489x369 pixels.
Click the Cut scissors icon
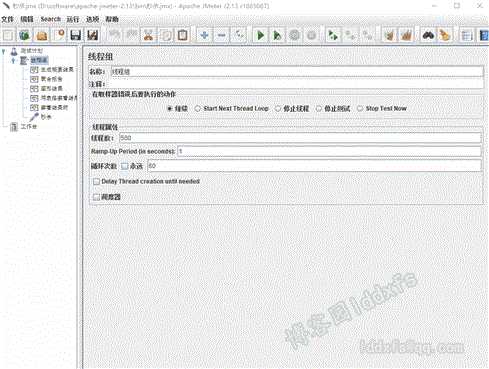click(x=149, y=35)
